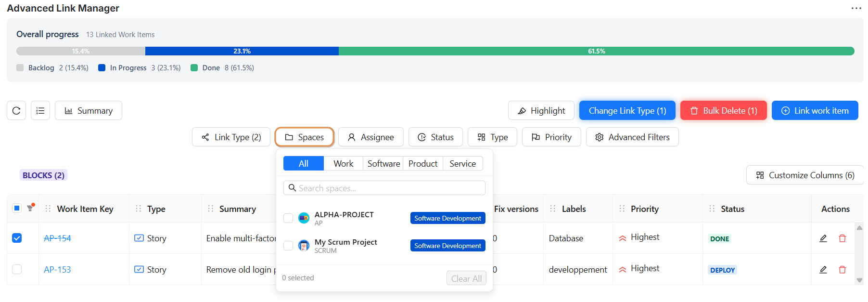
Task: Click the refresh icon button
Action: [x=16, y=110]
